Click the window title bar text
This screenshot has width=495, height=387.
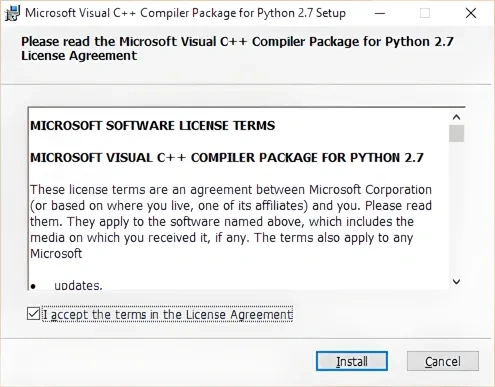coord(185,13)
